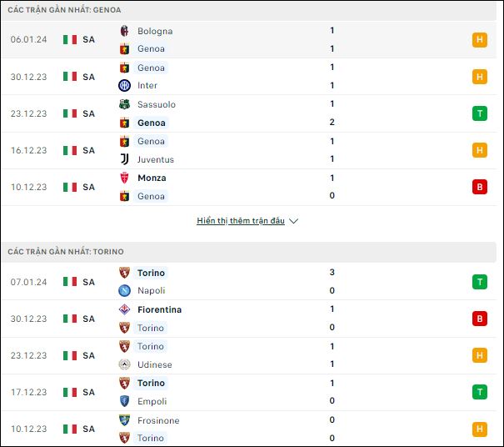Click the Juventus logo icon

(124, 159)
